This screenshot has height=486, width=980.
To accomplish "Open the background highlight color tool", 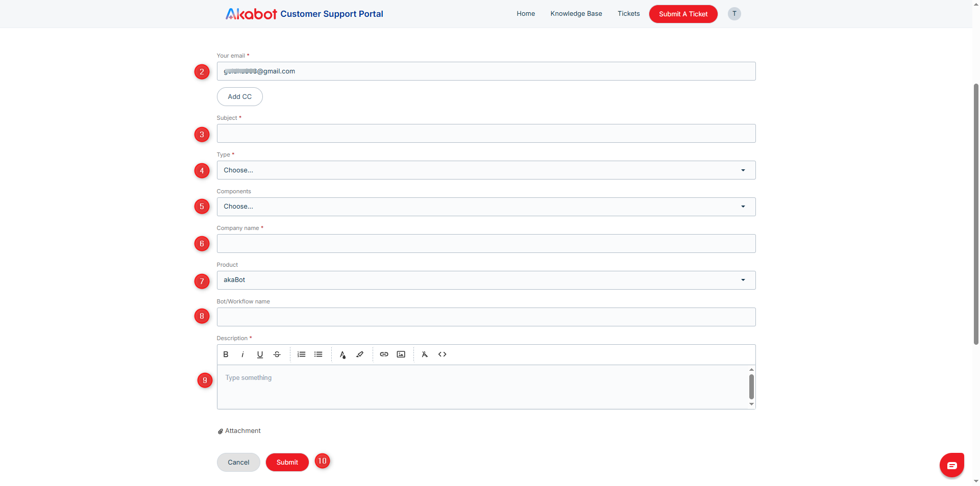I will 360,354.
